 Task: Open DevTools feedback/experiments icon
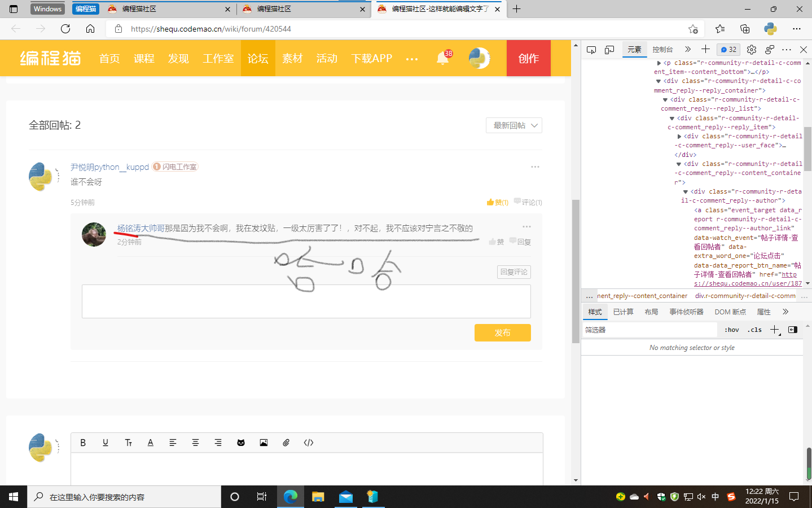770,50
